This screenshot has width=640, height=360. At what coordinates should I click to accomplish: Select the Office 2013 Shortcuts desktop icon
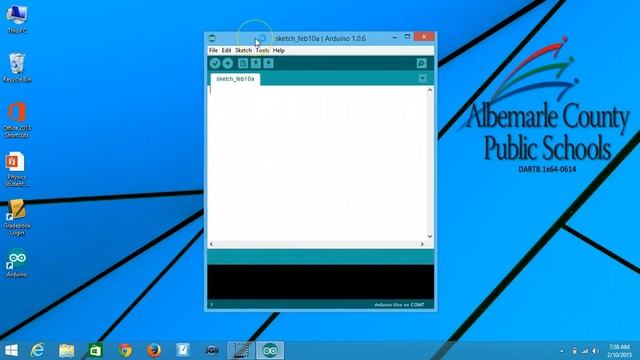[x=17, y=120]
